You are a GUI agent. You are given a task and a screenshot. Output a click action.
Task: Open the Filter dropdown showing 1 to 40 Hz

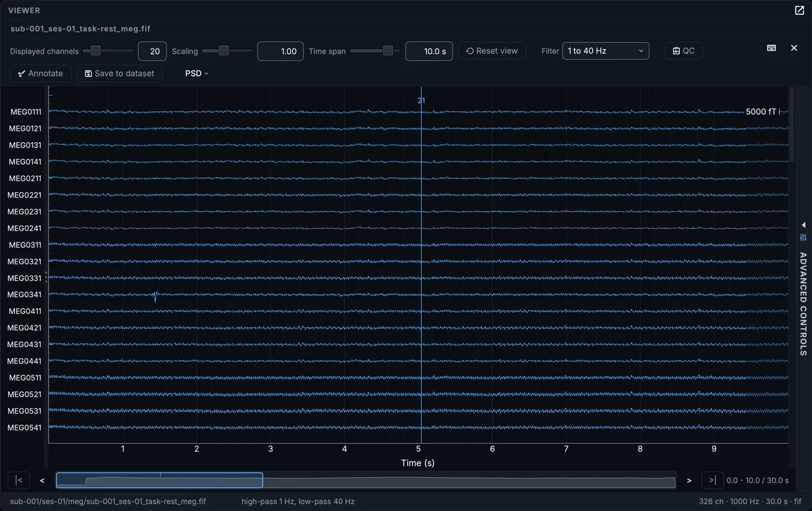coord(606,51)
